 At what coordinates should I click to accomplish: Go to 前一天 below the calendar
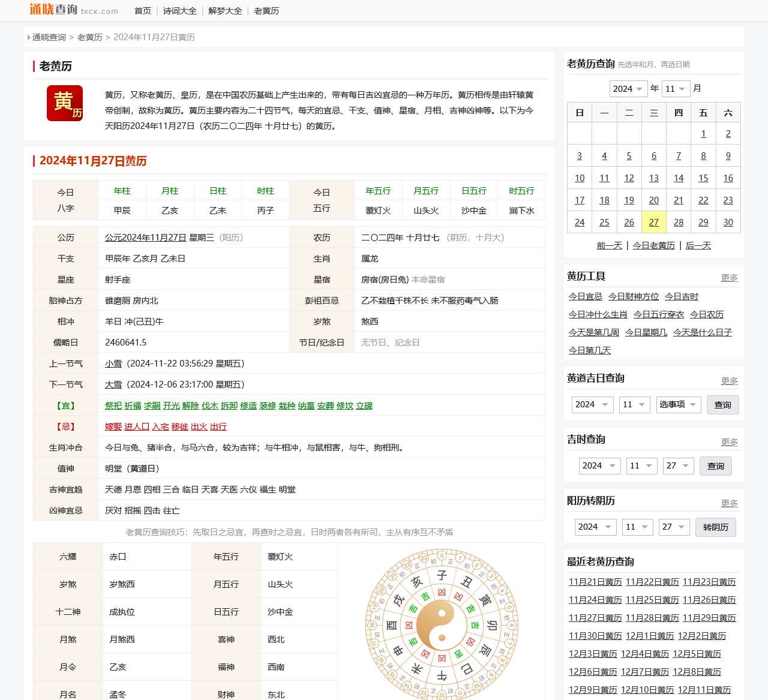(610, 245)
